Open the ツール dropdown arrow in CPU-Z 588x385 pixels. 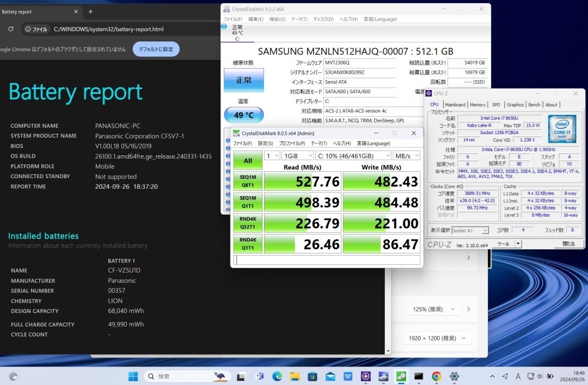pyautogui.click(x=518, y=244)
